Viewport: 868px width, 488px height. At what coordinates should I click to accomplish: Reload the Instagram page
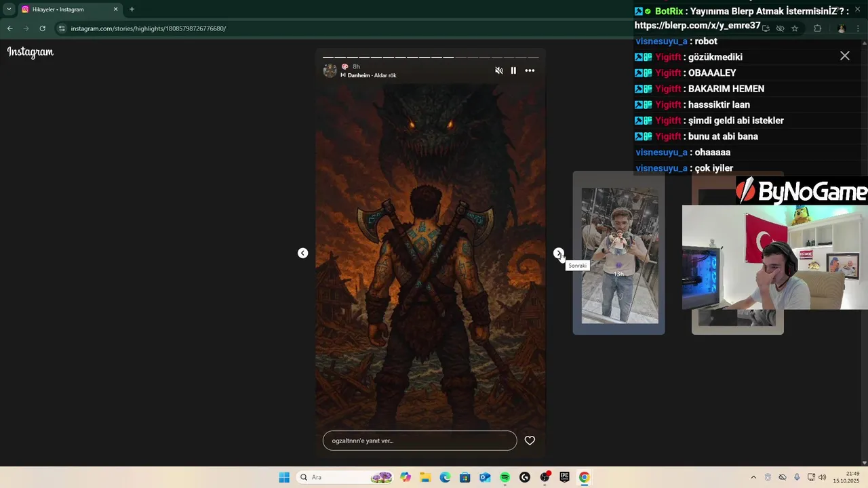click(x=42, y=28)
